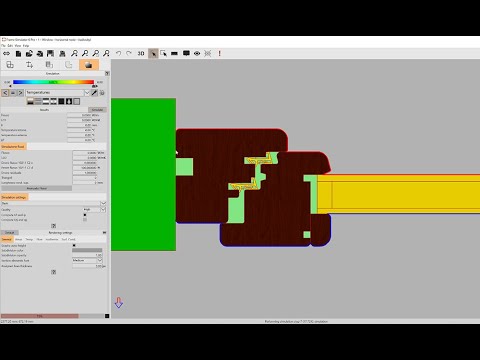Click the Simulation fluxes section header
Viewport: 480px width, 360px height.
(x=13, y=146)
